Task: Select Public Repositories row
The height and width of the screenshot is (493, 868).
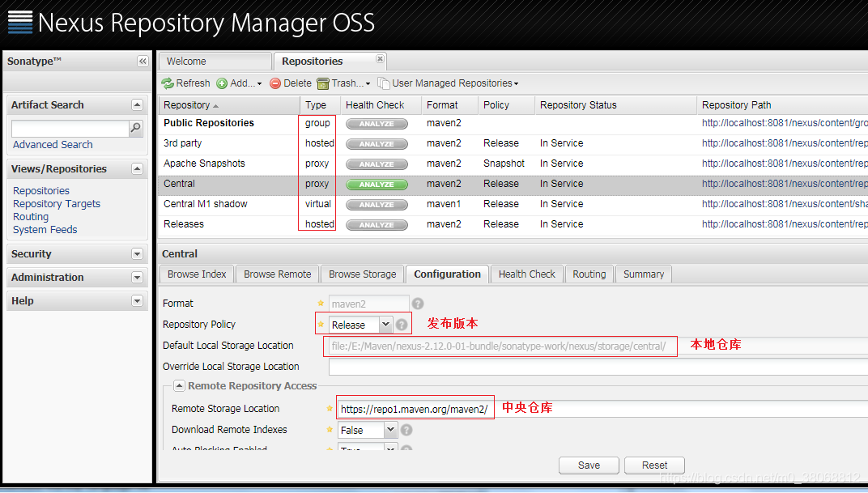Action: click(x=513, y=123)
